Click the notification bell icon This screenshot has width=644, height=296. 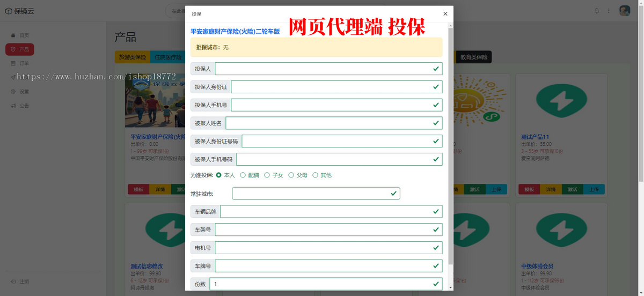coord(597,11)
